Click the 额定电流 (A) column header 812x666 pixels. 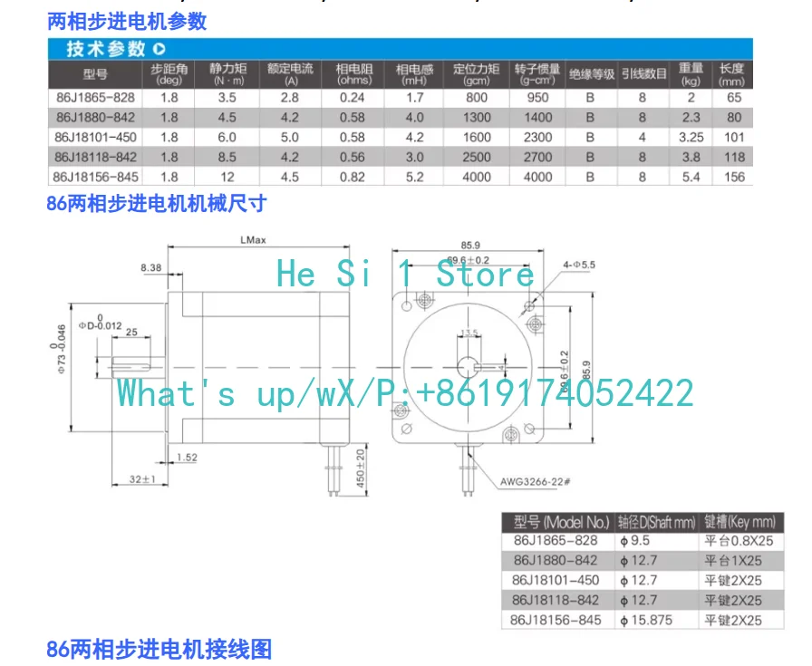click(x=290, y=74)
